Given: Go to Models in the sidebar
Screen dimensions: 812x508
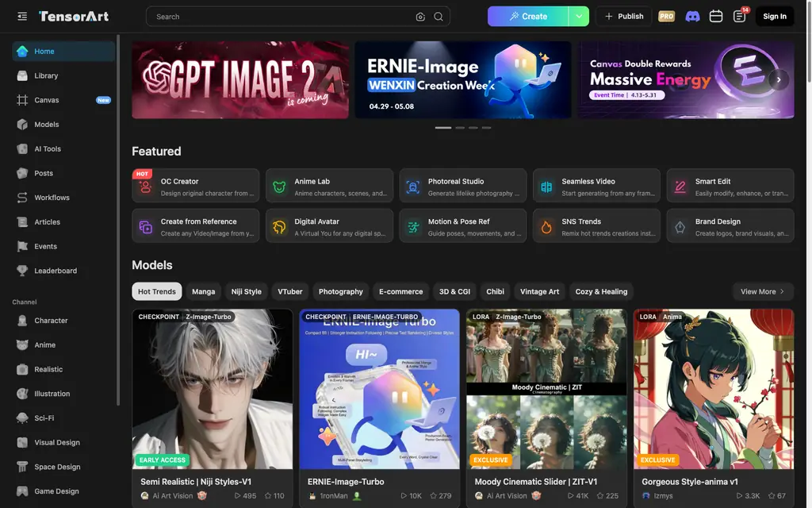Looking at the screenshot, I should (x=63, y=125).
